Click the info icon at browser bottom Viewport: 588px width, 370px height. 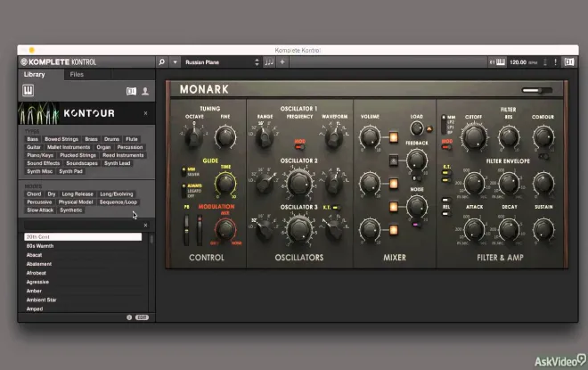[129, 317]
